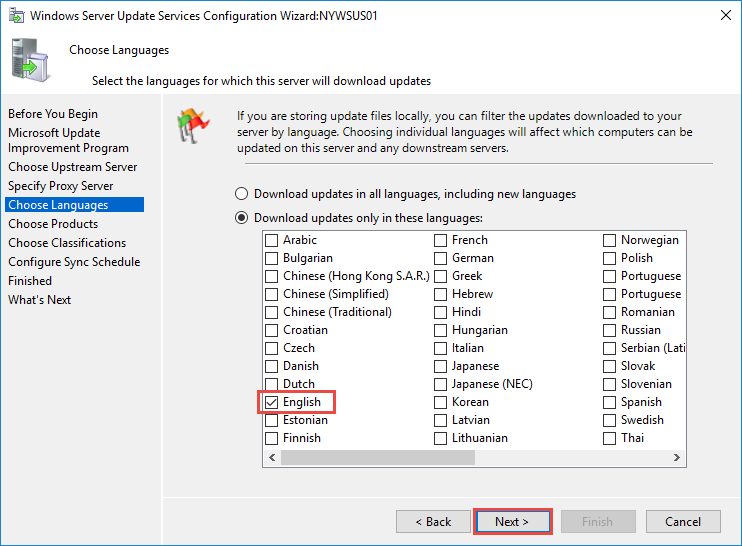Check the Bulgarian language checkbox
This screenshot has height=546, width=742.
point(272,258)
